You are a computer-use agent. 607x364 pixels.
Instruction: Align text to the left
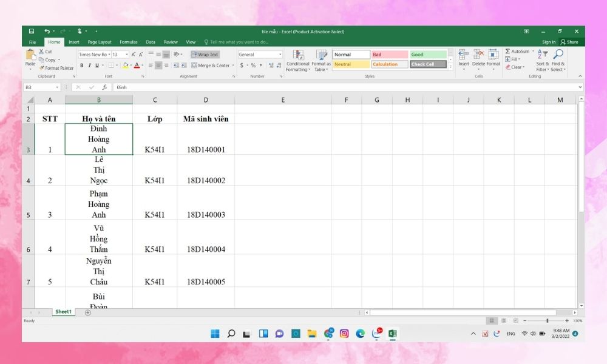151,66
